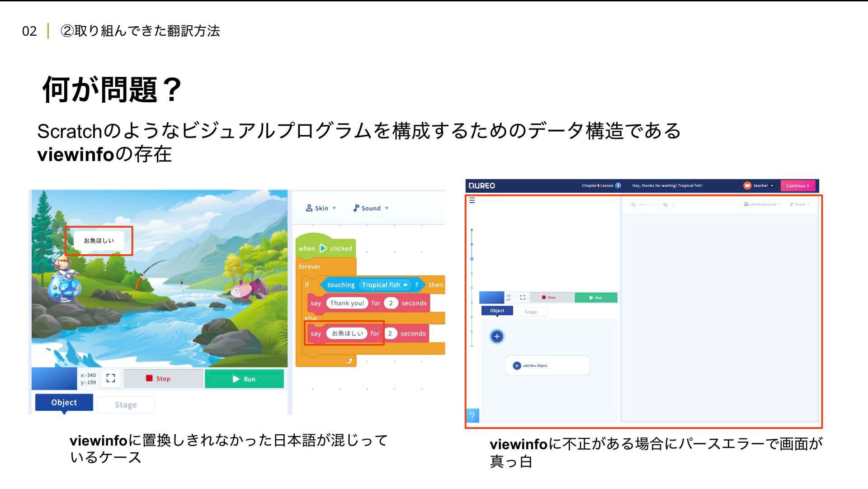Click the fullscreen icon beside the Stop button, left screenshot

[x=111, y=378]
